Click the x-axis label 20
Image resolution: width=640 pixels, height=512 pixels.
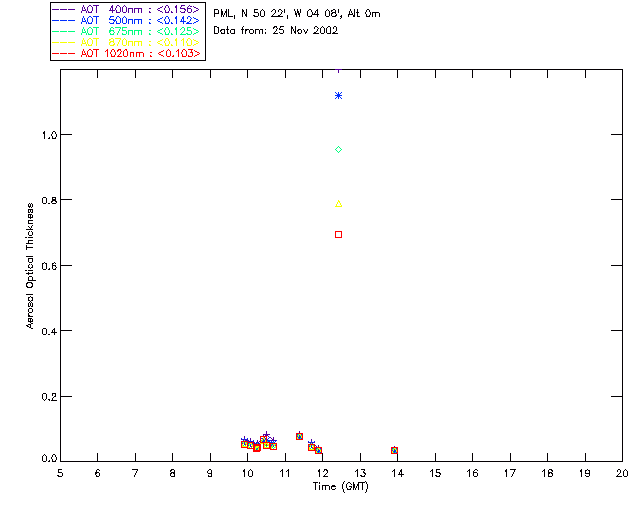click(622, 473)
